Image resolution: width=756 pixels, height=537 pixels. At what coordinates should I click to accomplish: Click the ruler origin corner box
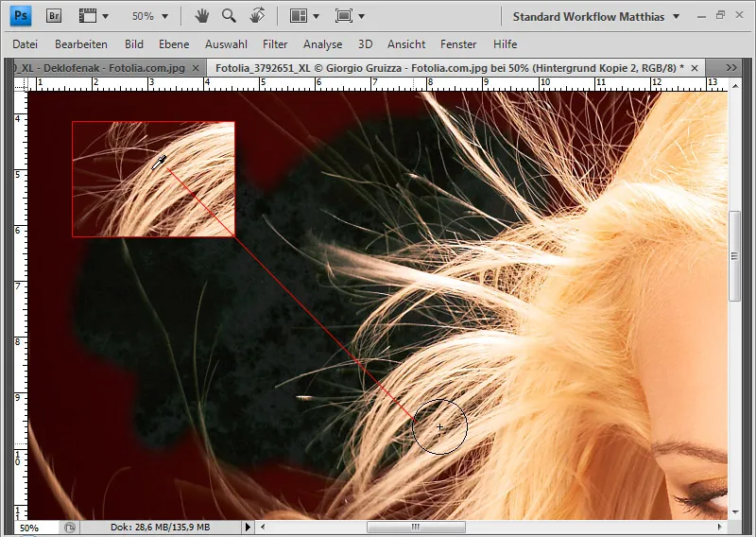pyautogui.click(x=21, y=85)
